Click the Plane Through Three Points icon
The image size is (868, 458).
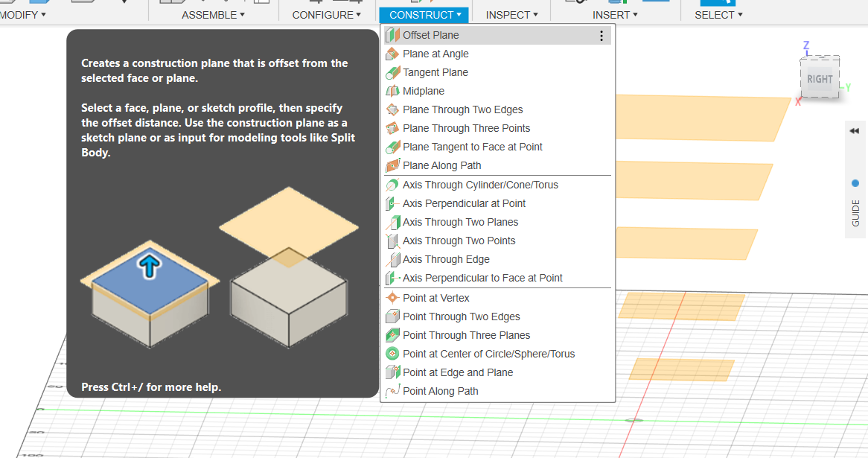point(392,128)
